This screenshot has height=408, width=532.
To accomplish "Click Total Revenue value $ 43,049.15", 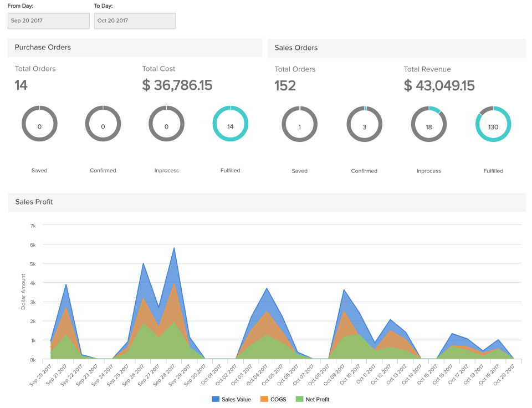I will click(x=439, y=85).
